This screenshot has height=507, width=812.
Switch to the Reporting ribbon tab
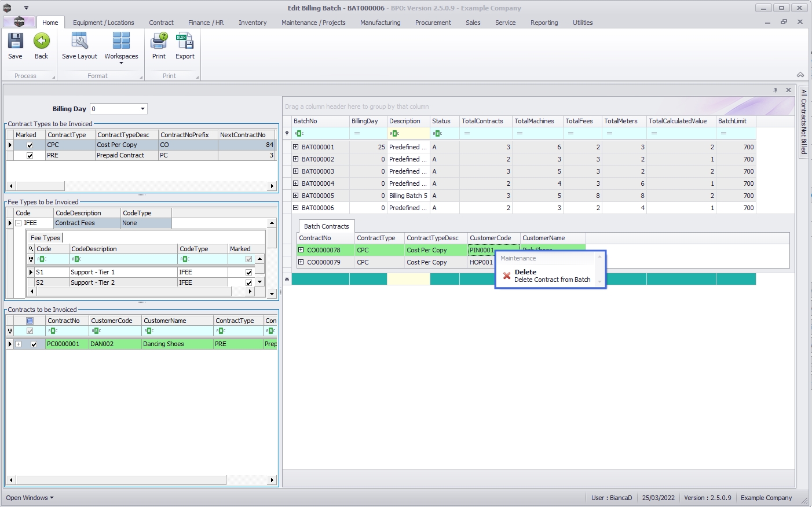[x=544, y=23]
